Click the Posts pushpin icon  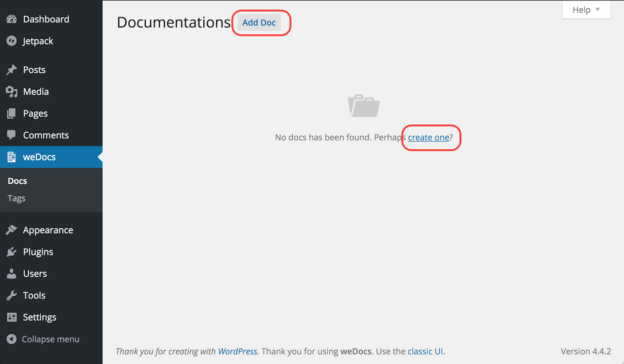tap(11, 70)
